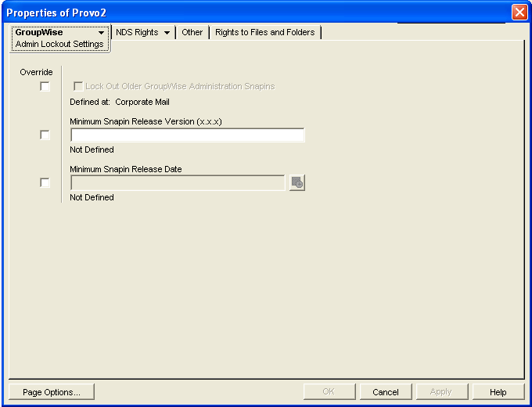This screenshot has width=532, height=407.
Task: Click the Override column heading
Action: pyautogui.click(x=36, y=72)
